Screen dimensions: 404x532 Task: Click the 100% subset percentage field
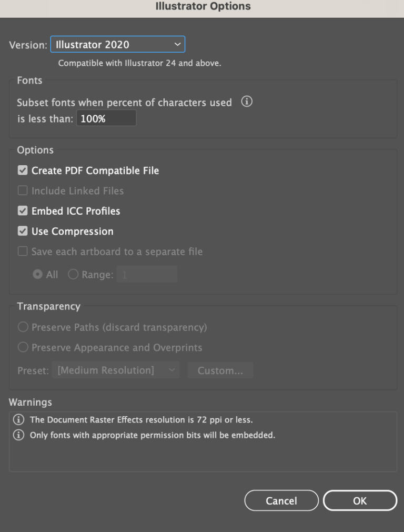coord(106,117)
